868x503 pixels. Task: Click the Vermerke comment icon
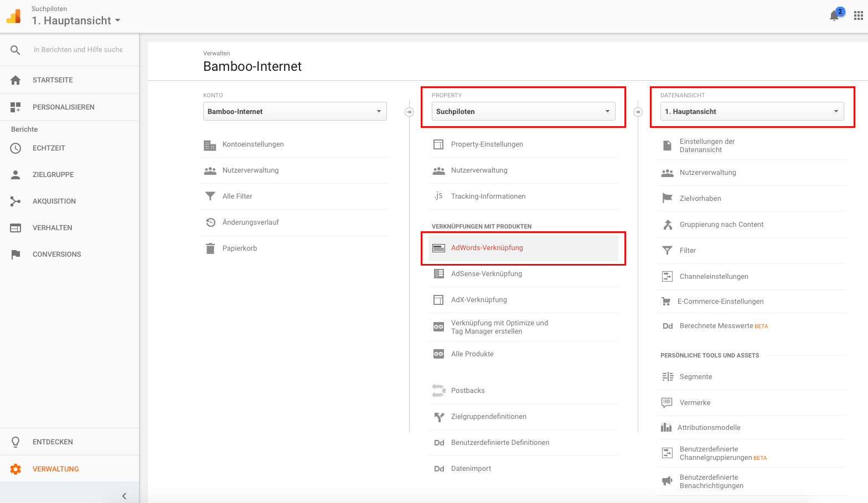tap(667, 403)
